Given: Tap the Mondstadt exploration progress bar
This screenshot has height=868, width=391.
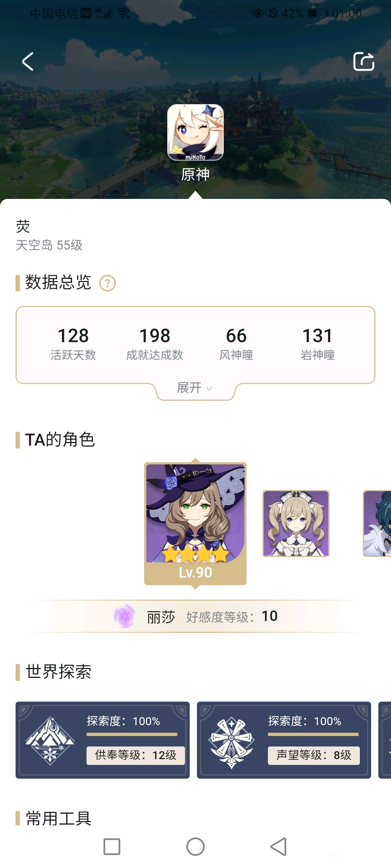Looking at the screenshot, I should pos(313,735).
